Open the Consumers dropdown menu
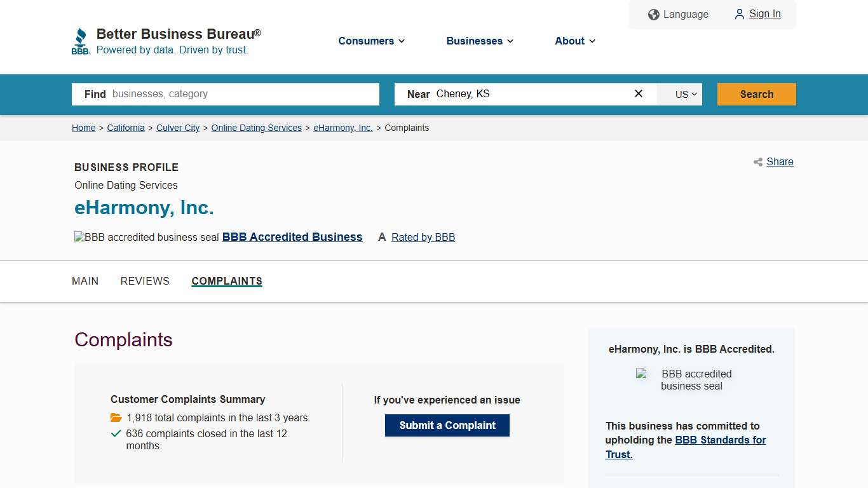 [x=371, y=41]
